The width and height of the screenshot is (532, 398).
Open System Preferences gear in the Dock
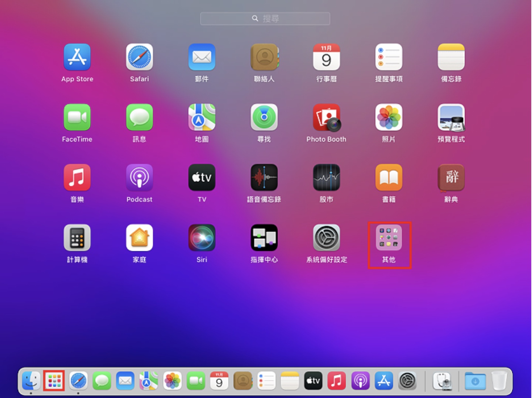[407, 381]
